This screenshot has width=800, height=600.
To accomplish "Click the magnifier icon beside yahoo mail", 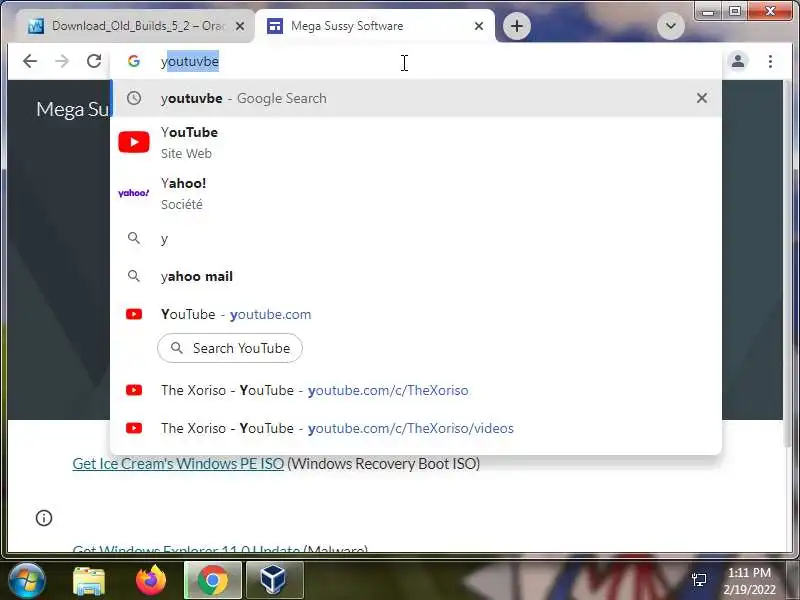I will tap(134, 276).
